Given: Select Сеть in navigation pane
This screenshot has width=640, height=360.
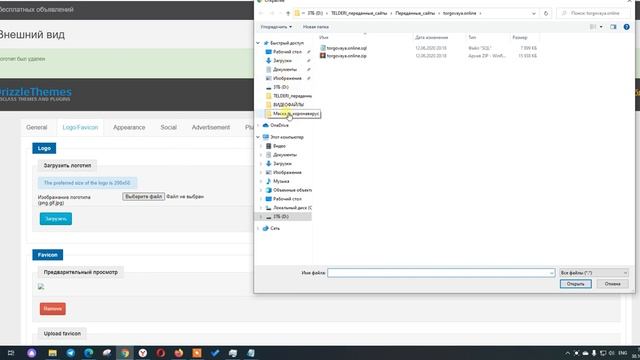Looking at the screenshot, I should 275,229.
